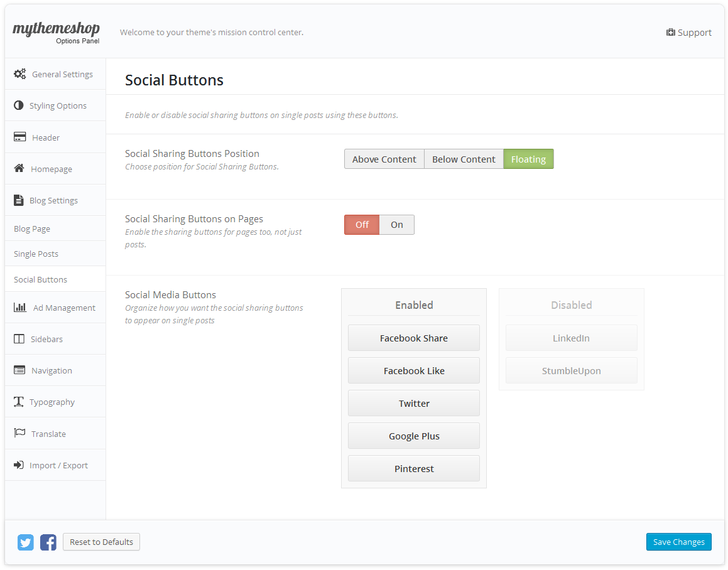Click the Translate flag icon

(19, 433)
